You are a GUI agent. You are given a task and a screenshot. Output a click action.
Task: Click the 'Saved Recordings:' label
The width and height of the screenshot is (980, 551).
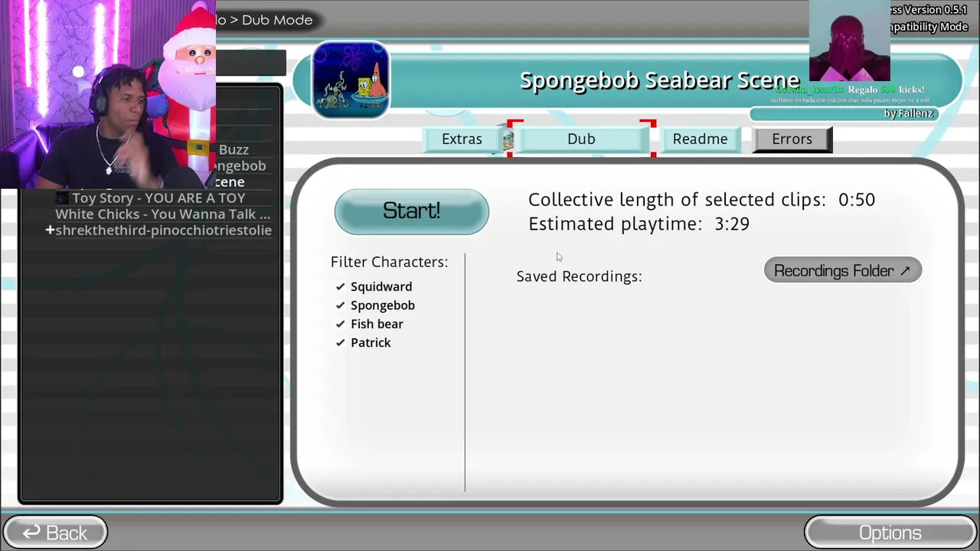coord(579,276)
